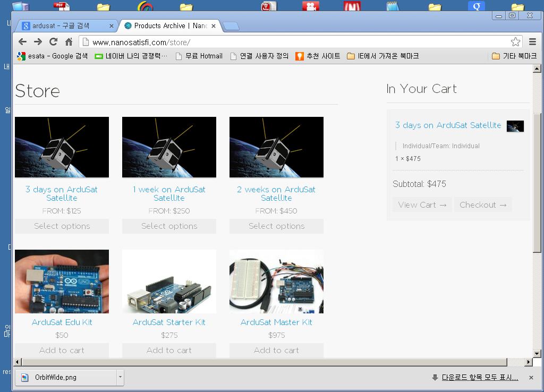Open the Chrome hamburger menu
The width and height of the screenshot is (544, 392).
[532, 42]
